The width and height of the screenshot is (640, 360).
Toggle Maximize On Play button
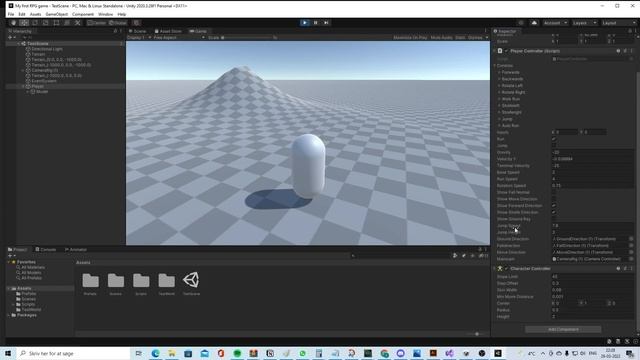click(x=410, y=38)
